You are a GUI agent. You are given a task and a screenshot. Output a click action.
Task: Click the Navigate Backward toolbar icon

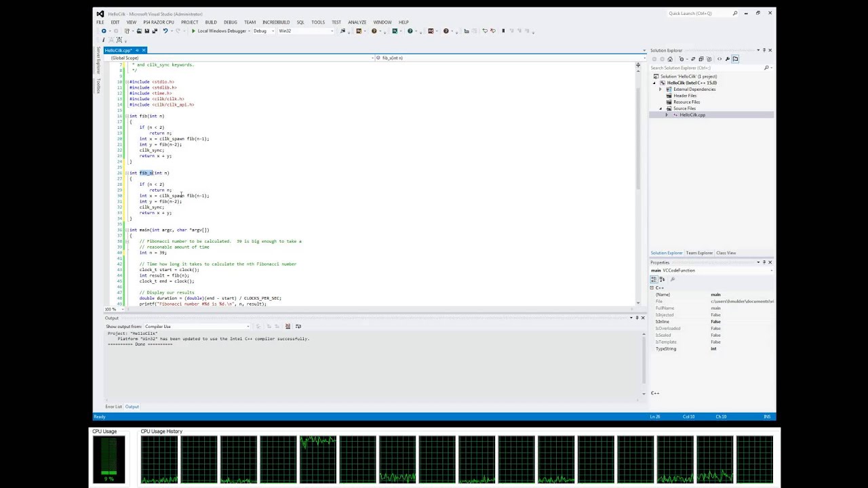tap(104, 31)
